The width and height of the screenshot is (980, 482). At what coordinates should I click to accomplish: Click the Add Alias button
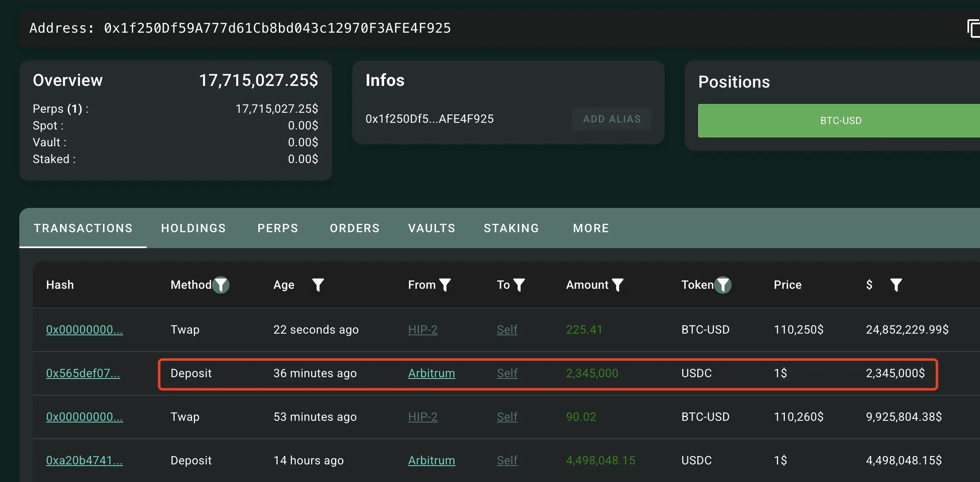(x=612, y=119)
